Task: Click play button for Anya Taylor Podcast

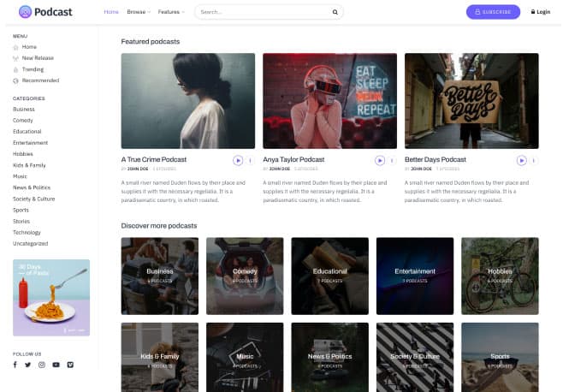Action: tap(379, 160)
